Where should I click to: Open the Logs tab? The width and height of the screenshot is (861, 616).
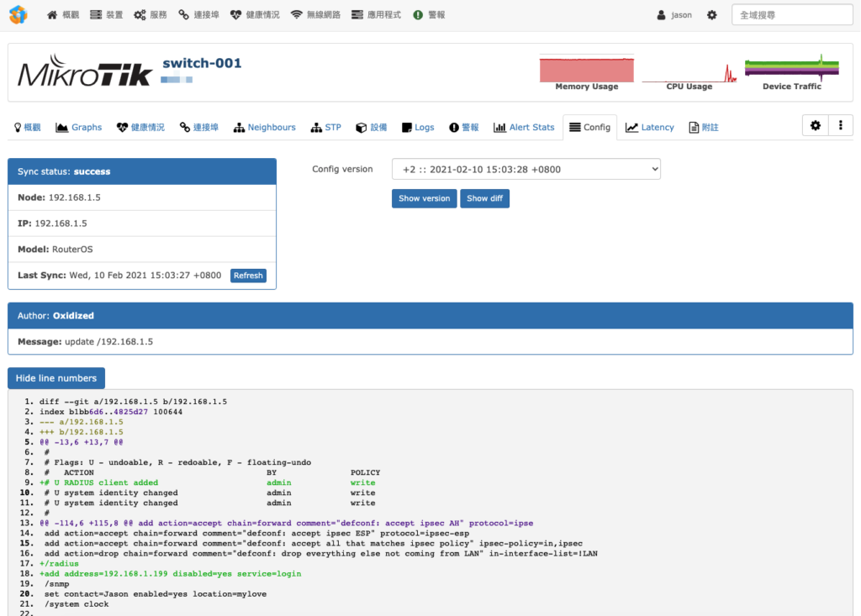[x=418, y=128]
